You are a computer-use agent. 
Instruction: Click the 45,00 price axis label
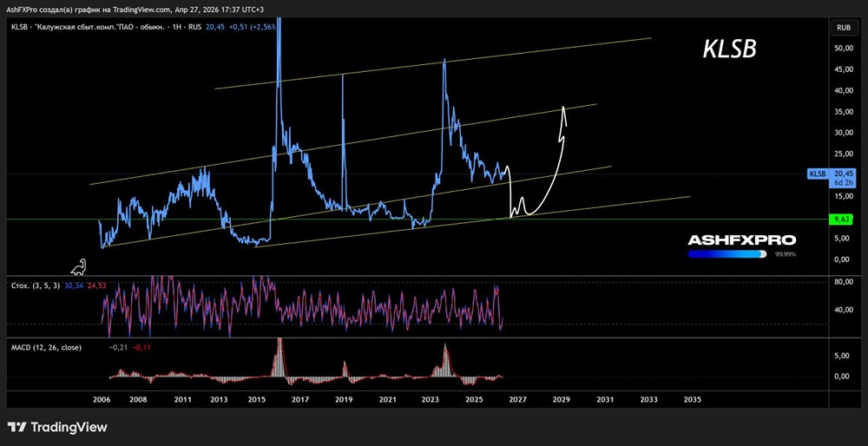[843, 69]
